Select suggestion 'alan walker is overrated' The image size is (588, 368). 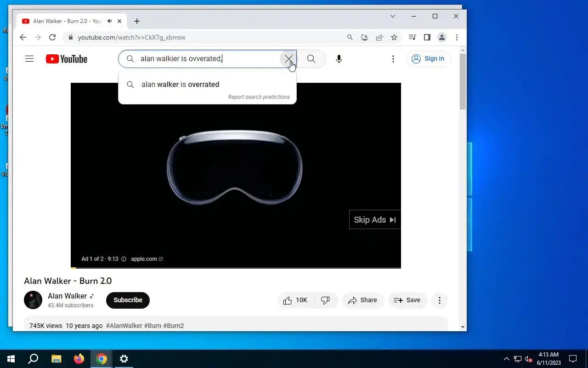207,85
